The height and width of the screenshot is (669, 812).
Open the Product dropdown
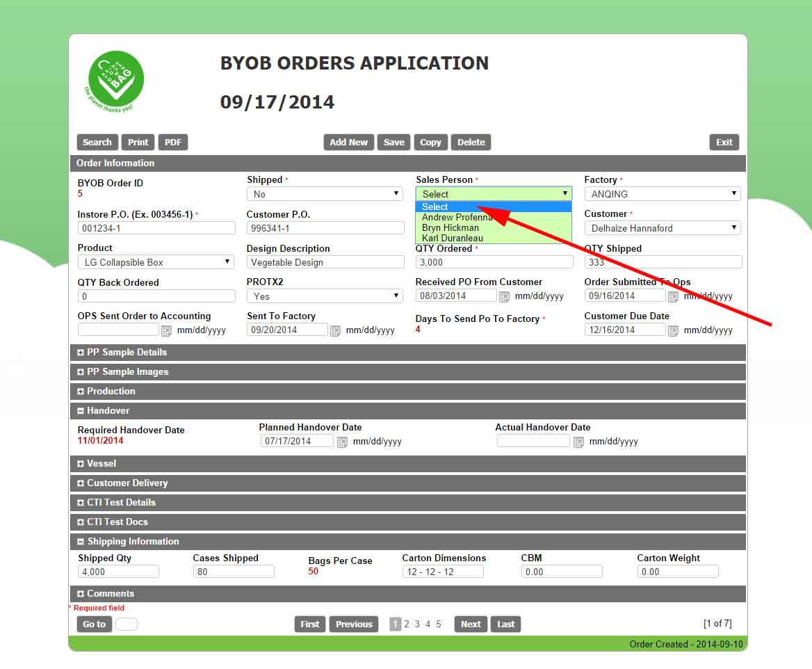point(156,262)
